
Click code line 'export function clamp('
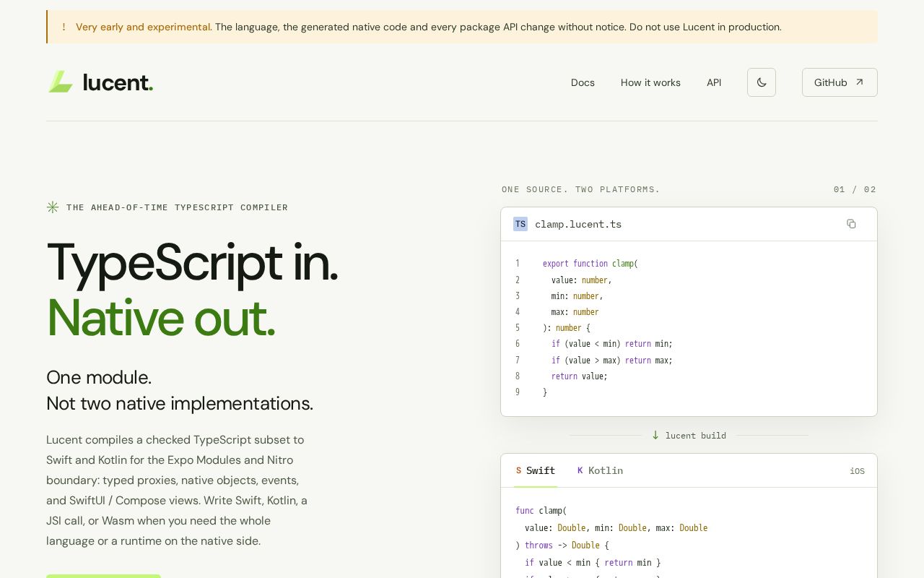coord(590,264)
